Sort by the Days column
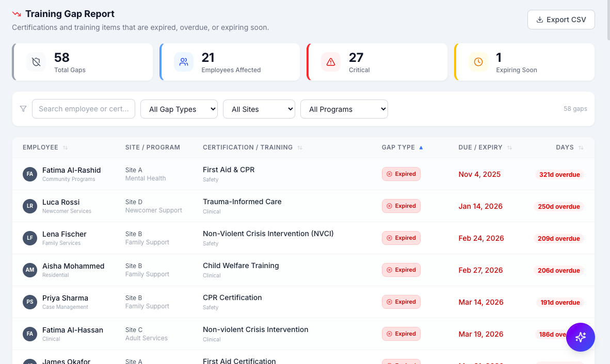 pos(570,147)
